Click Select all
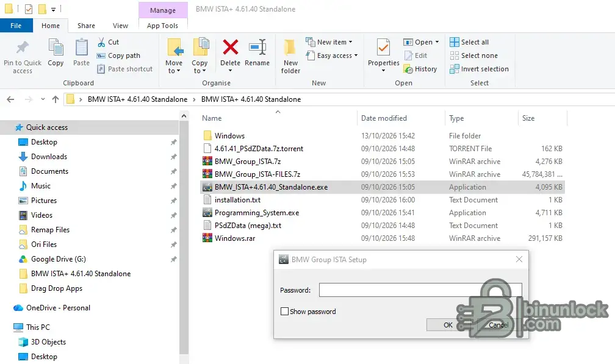 tap(469, 42)
